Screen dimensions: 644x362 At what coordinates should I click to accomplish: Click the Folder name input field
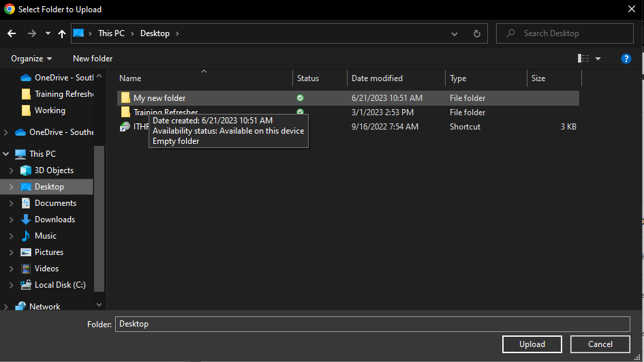click(373, 325)
